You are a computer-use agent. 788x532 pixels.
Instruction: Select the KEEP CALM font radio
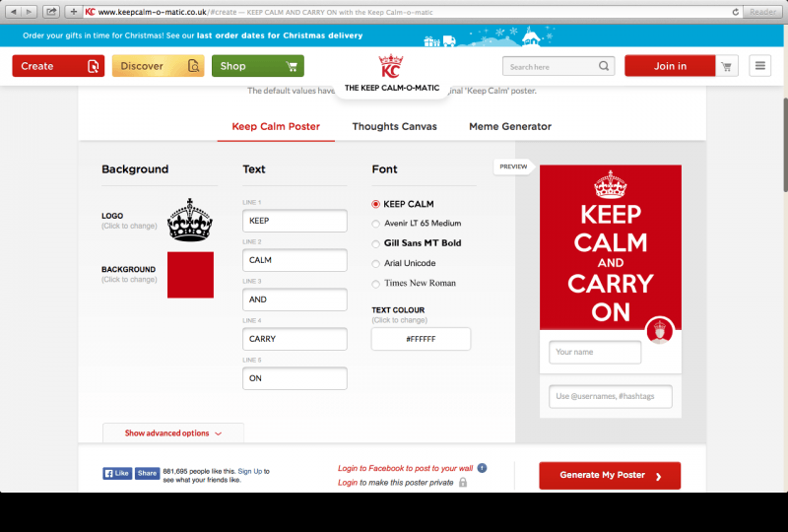pos(375,204)
